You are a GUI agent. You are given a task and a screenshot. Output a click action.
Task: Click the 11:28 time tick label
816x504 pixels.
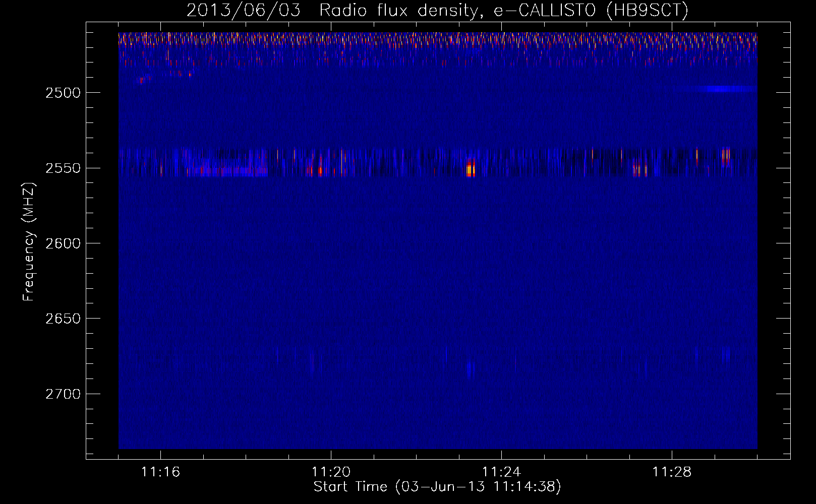coord(672,472)
